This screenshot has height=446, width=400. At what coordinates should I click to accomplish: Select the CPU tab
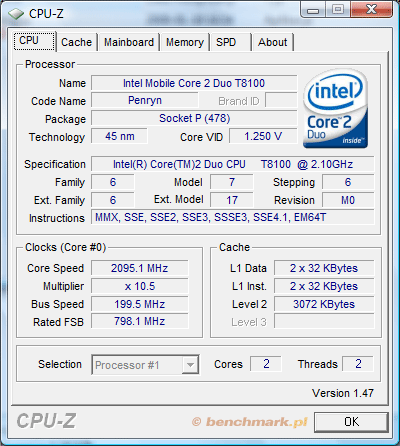tap(34, 41)
